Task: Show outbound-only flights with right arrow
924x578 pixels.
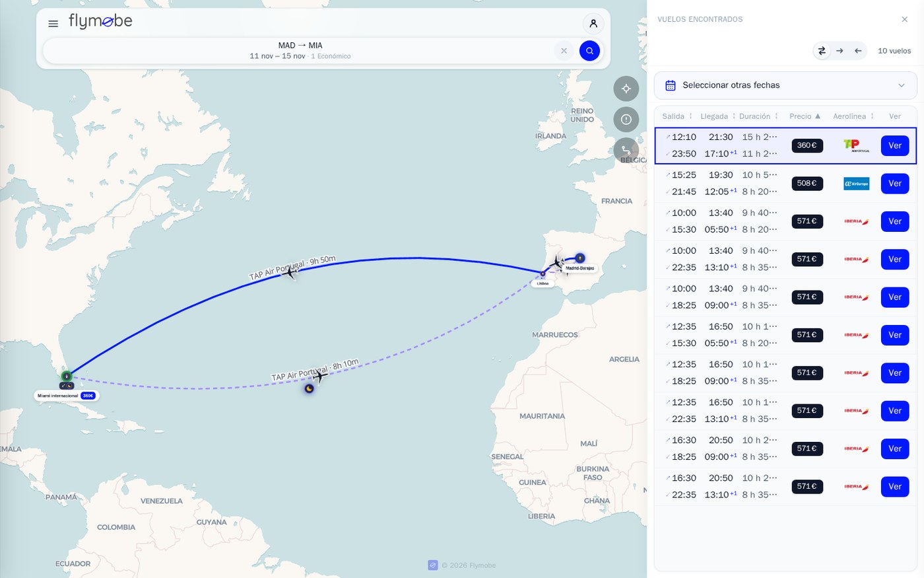Action: pyautogui.click(x=840, y=51)
